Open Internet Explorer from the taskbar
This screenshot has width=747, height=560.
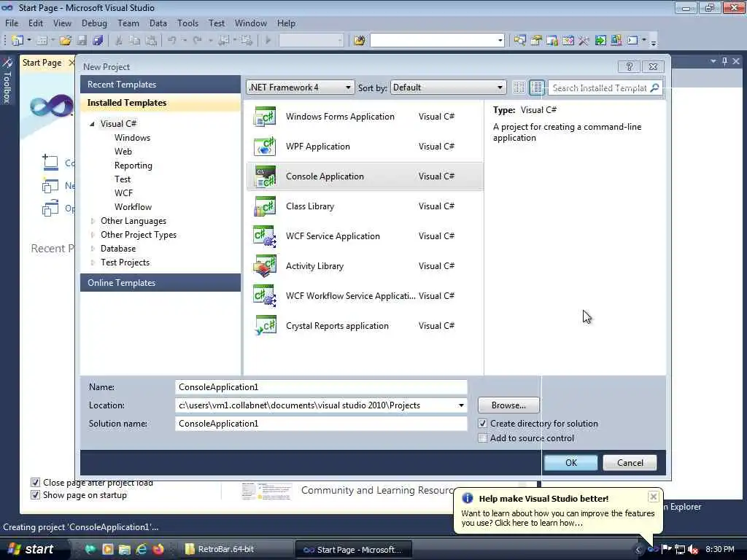click(x=142, y=549)
